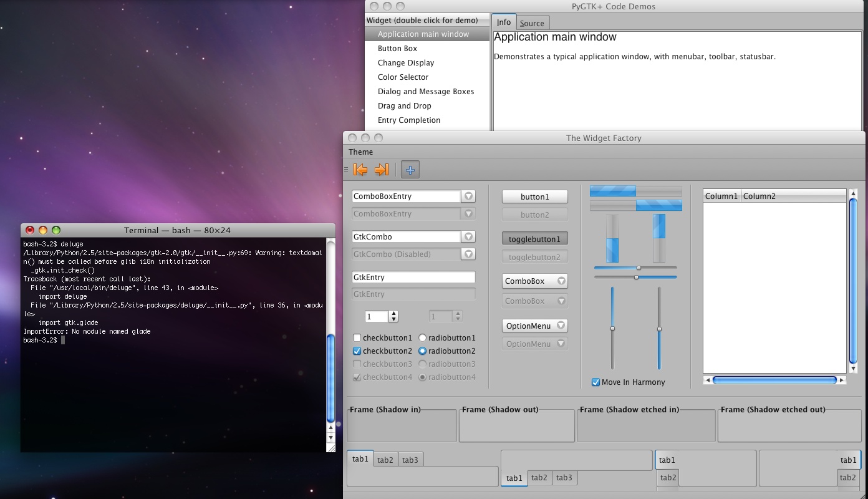Click the tree view vertical scrollbar up arrow
The image size is (868, 499).
point(853,194)
